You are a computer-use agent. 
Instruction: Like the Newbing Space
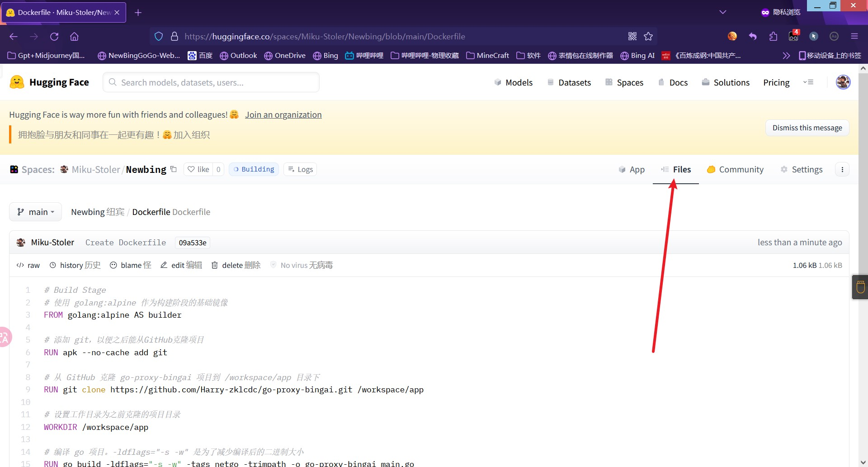point(198,169)
